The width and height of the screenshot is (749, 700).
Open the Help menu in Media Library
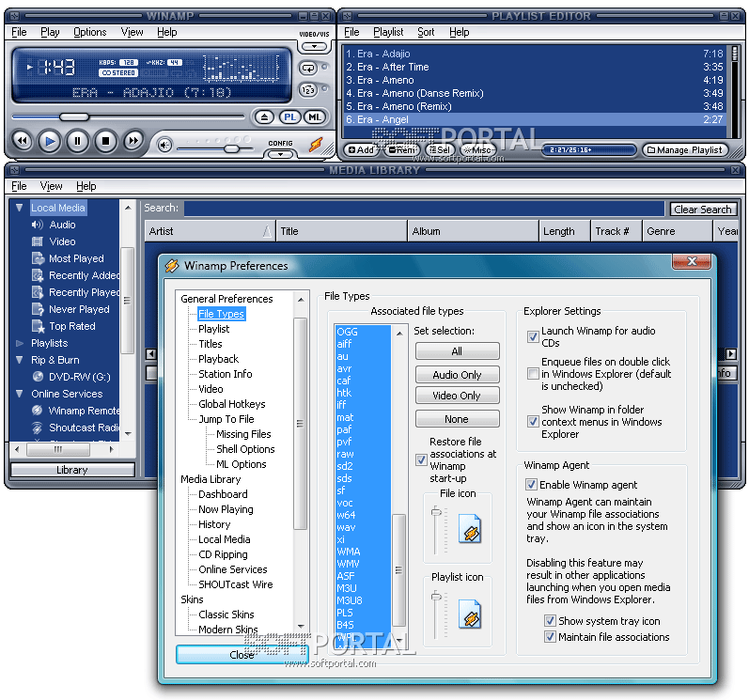click(86, 186)
